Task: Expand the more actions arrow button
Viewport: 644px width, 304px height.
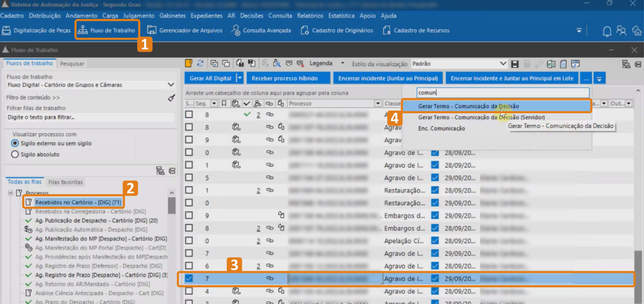Action: coord(599,78)
